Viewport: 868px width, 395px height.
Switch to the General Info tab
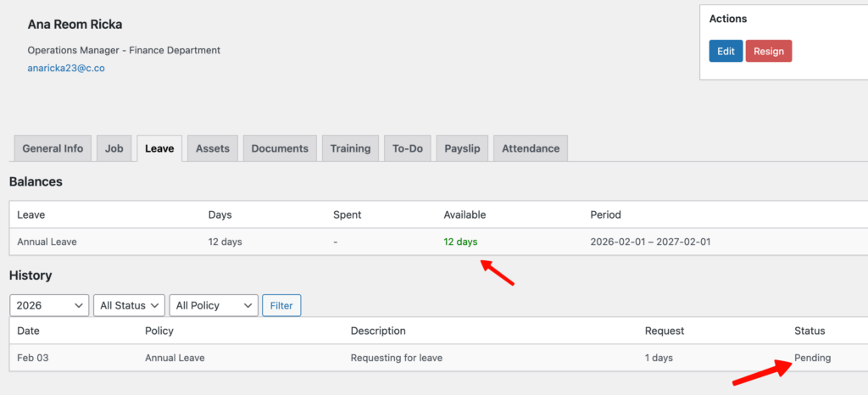(53, 148)
